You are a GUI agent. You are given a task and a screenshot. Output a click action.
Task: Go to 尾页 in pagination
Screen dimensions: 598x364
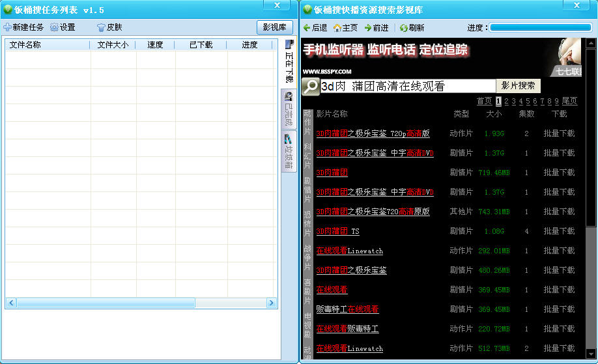[x=569, y=101]
